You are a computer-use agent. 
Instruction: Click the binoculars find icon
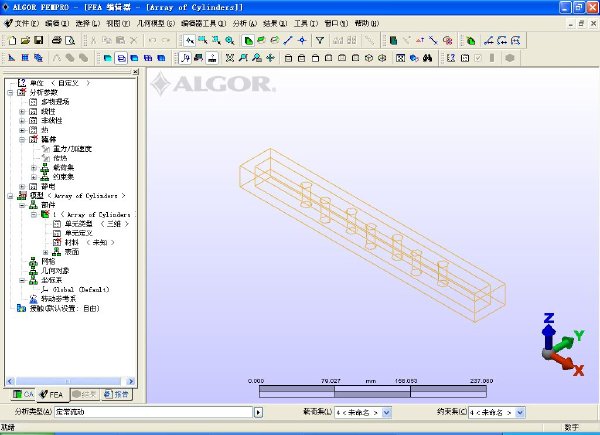pos(427,58)
